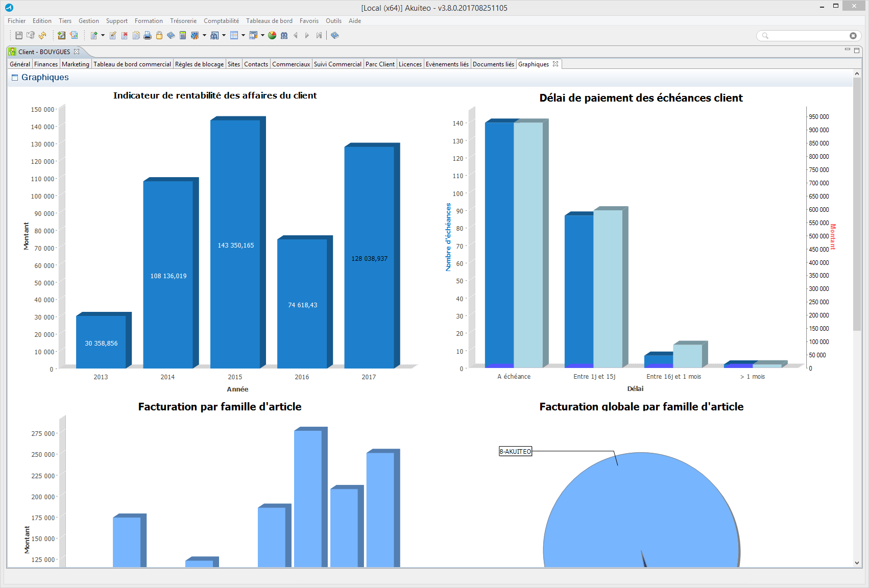Go to next record arrow
The height and width of the screenshot is (588, 869).
pos(307,35)
